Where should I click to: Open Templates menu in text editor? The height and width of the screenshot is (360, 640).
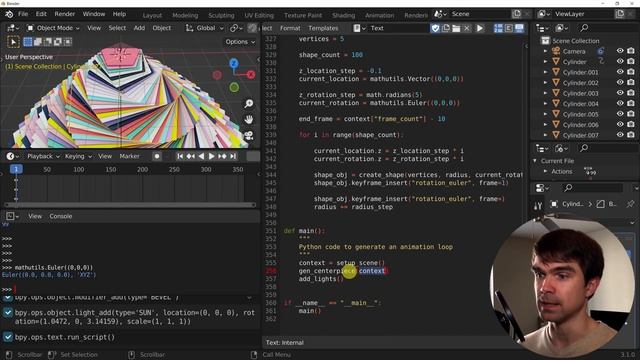point(323,28)
